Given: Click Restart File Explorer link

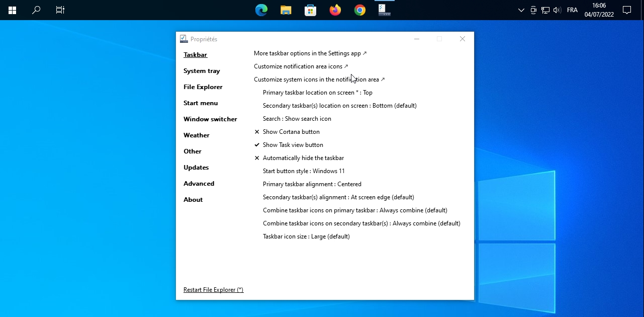Looking at the screenshot, I should [213, 290].
